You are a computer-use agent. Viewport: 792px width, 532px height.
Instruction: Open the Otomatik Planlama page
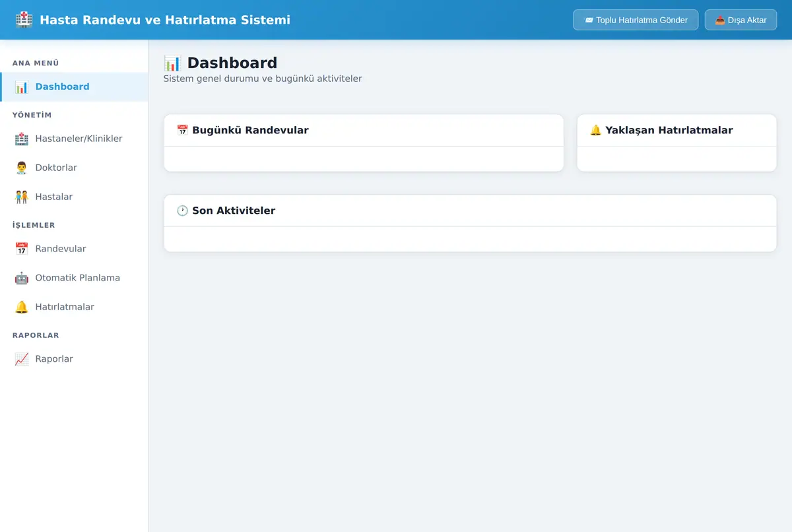point(74,278)
